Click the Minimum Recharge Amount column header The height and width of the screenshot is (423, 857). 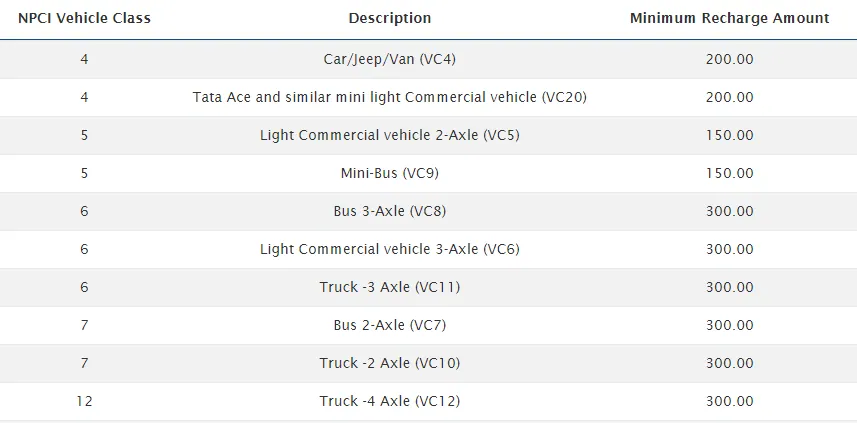click(729, 18)
